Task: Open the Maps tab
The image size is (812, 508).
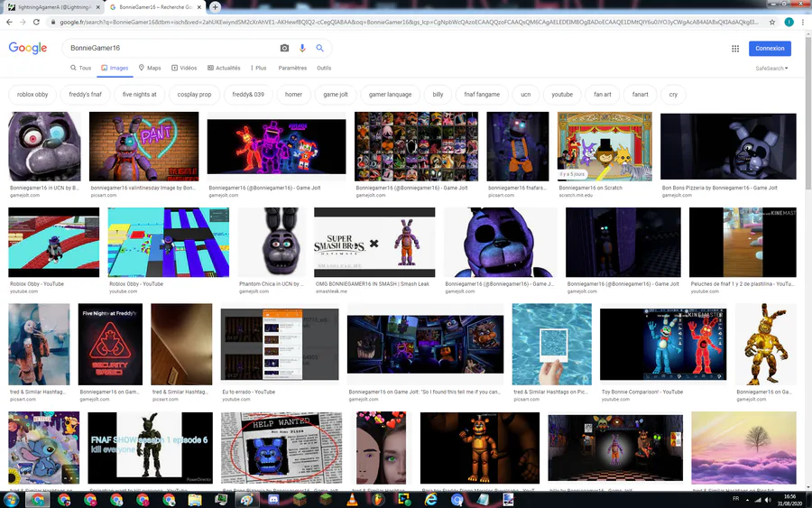Action: 150,68
